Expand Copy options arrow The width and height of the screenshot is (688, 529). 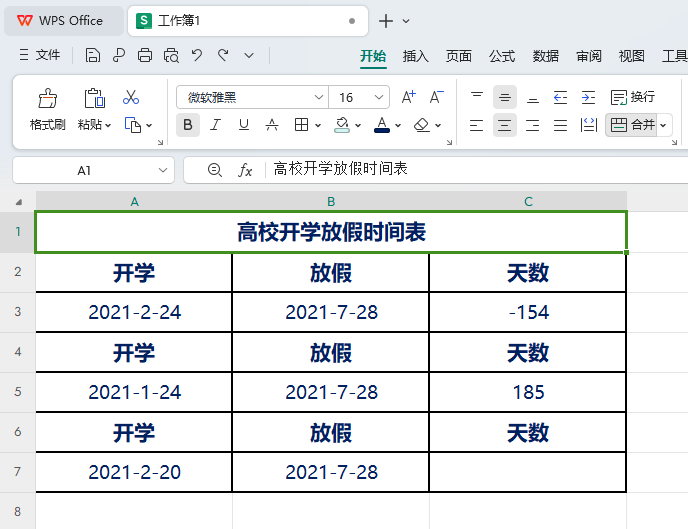(x=149, y=125)
